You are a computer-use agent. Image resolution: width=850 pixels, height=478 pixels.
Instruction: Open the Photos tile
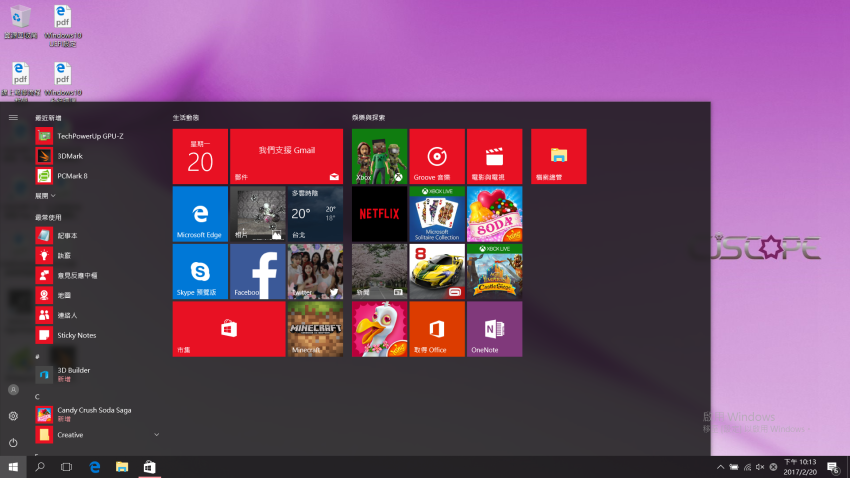click(x=257, y=214)
